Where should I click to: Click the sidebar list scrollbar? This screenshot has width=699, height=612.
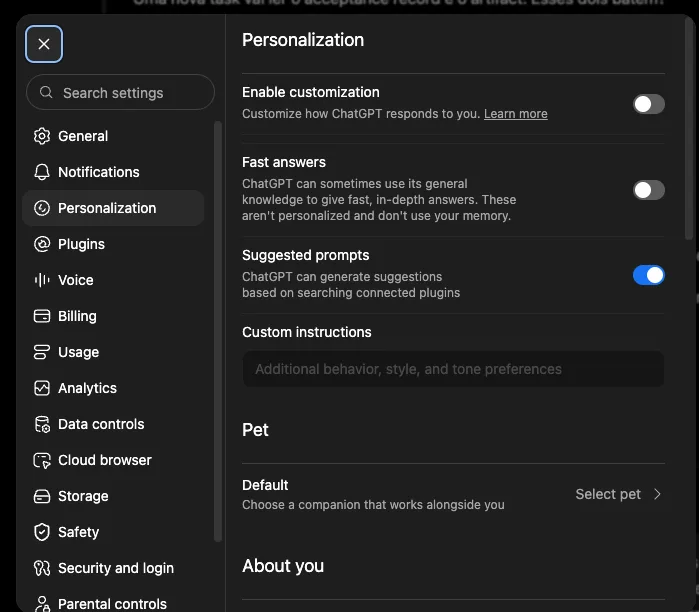[x=218, y=332]
